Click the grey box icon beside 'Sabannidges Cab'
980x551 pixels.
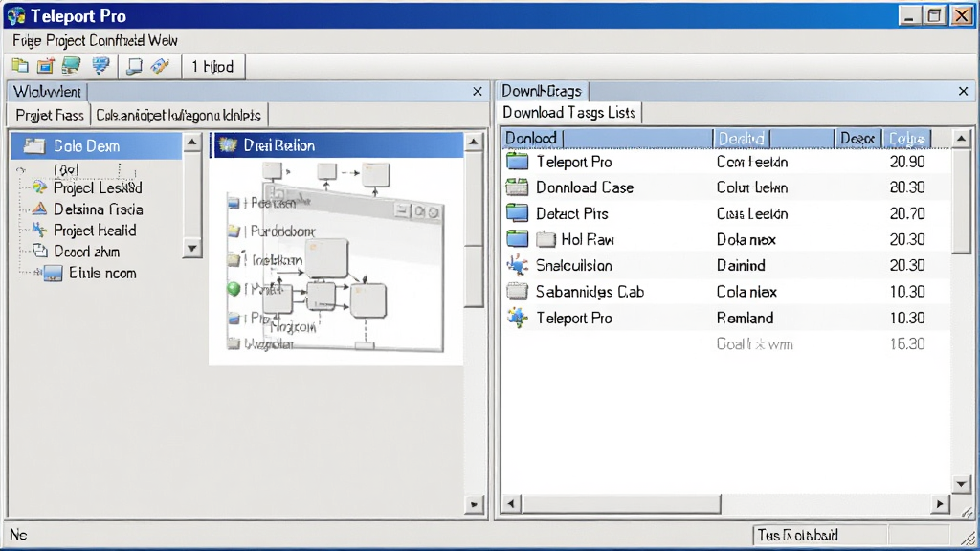(x=517, y=291)
